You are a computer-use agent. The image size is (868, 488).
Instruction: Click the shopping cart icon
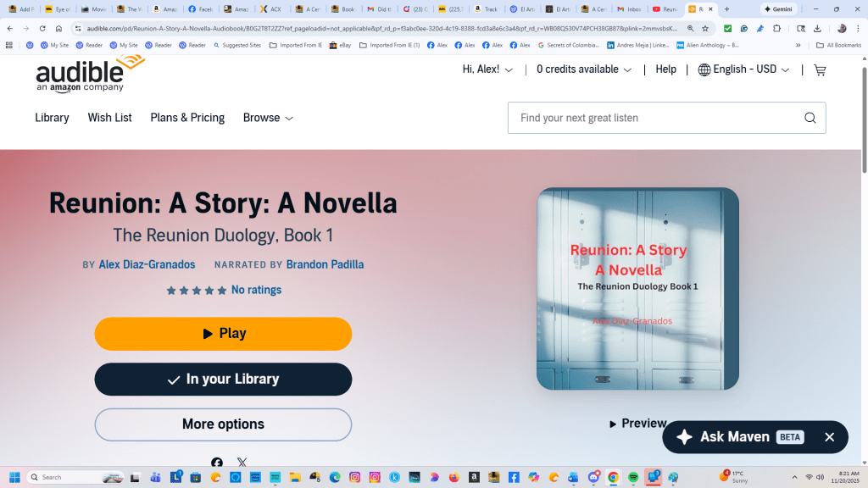(x=820, y=70)
